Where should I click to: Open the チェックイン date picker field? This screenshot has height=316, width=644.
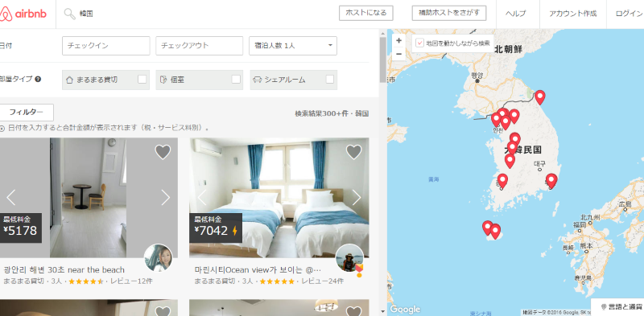click(x=106, y=46)
